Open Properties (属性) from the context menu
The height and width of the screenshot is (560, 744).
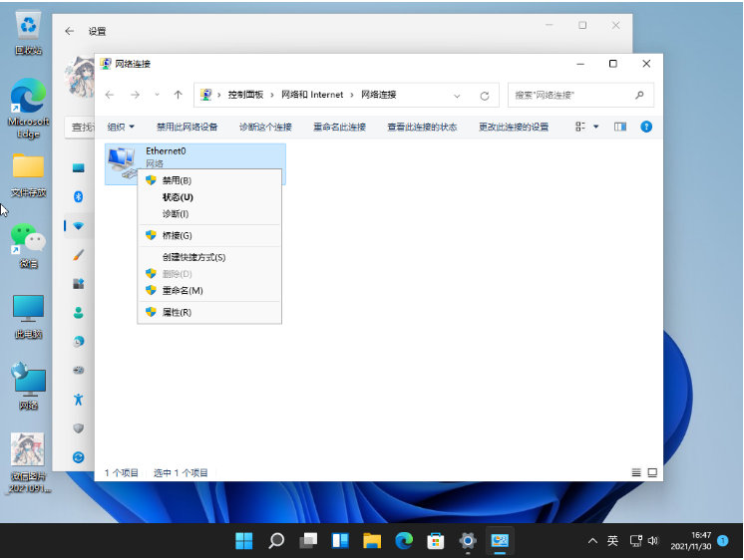click(x=209, y=312)
